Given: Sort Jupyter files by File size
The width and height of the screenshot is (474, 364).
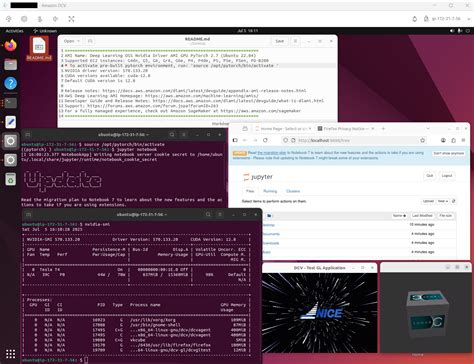Looking at the screenshot, I should 446,216.
